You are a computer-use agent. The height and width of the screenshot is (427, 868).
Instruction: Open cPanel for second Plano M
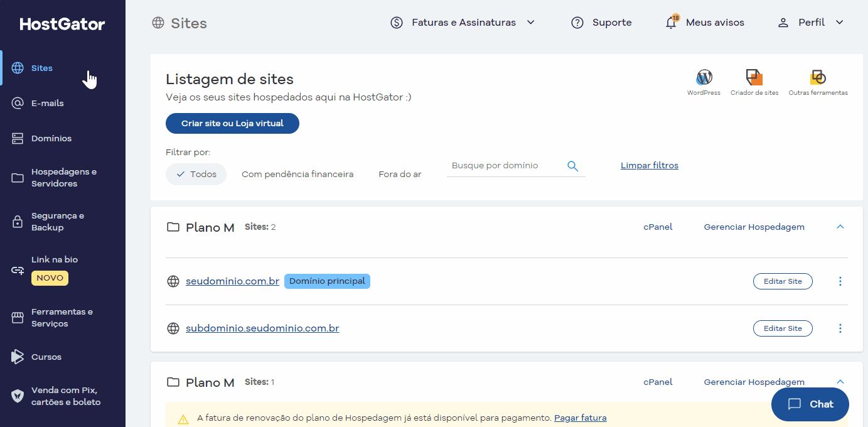pyautogui.click(x=658, y=382)
